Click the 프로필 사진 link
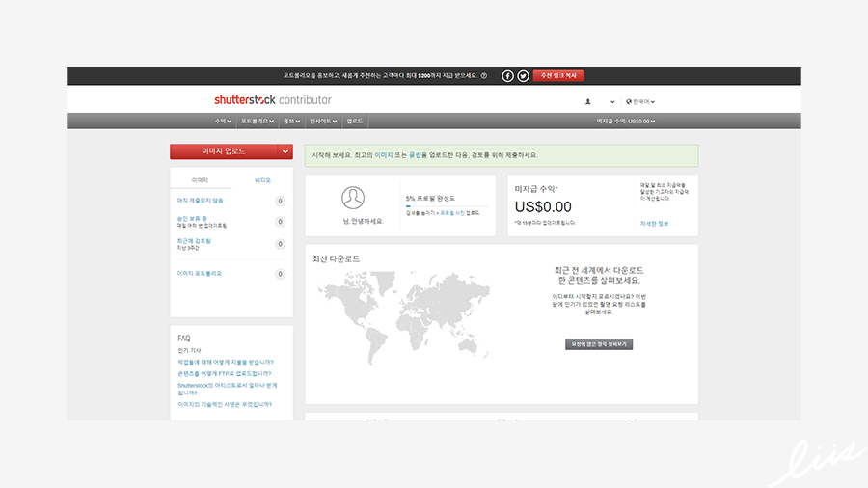The width and height of the screenshot is (868, 488). click(x=452, y=213)
